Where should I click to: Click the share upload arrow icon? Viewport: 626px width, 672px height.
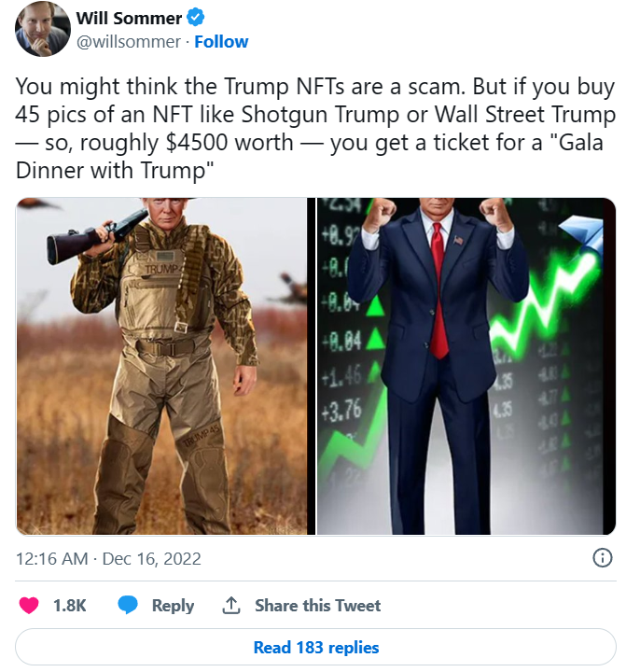[x=231, y=605]
